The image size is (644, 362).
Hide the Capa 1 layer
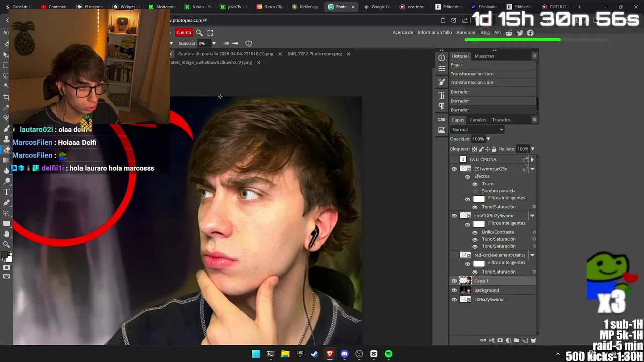[x=454, y=281]
